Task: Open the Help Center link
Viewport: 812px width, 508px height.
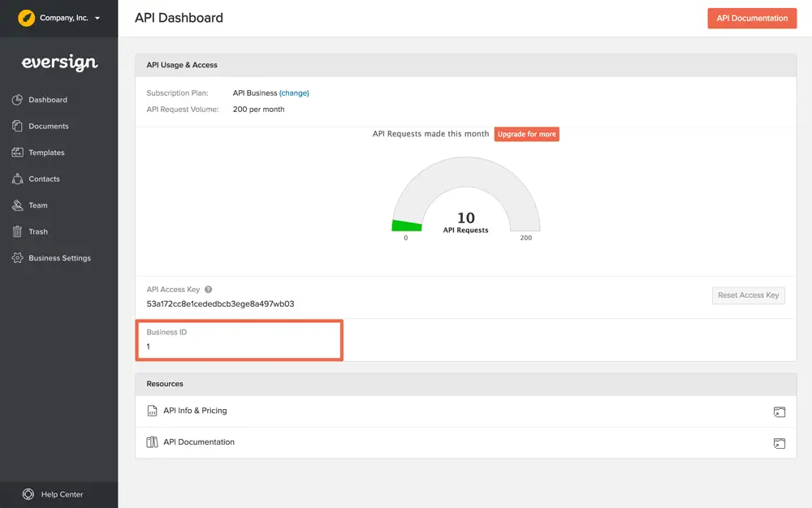Action: (x=63, y=494)
